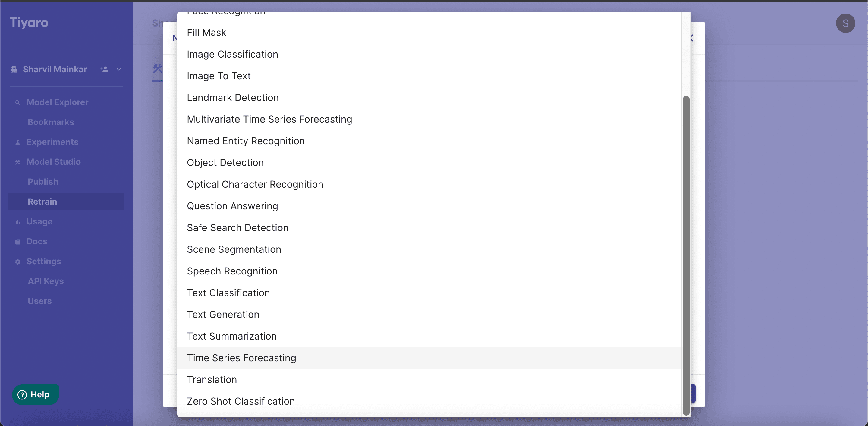Open Settings in sidebar
The height and width of the screenshot is (426, 868).
[x=44, y=261]
